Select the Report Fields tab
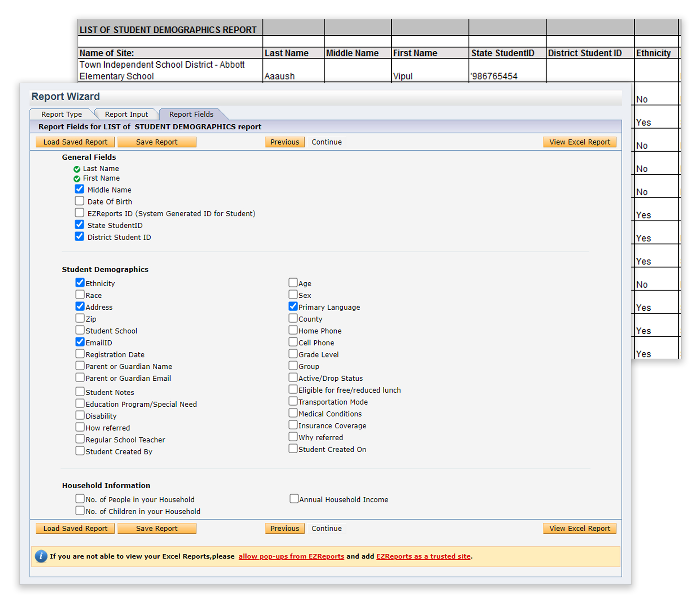This screenshot has width=700, height=608. (191, 115)
